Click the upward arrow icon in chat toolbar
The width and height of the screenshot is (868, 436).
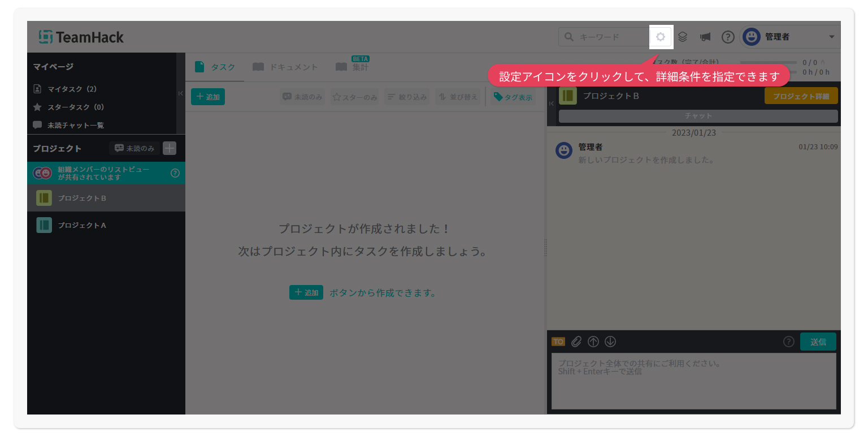point(593,342)
